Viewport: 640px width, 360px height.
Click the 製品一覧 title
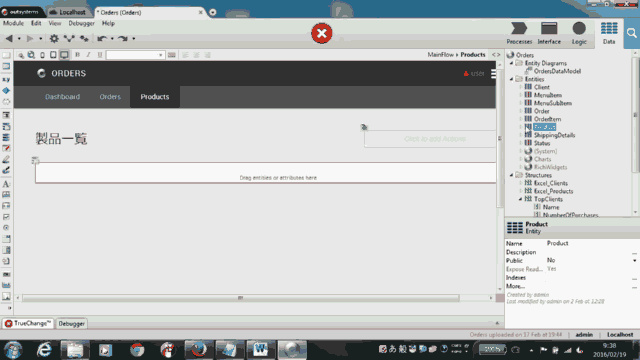coord(61,139)
